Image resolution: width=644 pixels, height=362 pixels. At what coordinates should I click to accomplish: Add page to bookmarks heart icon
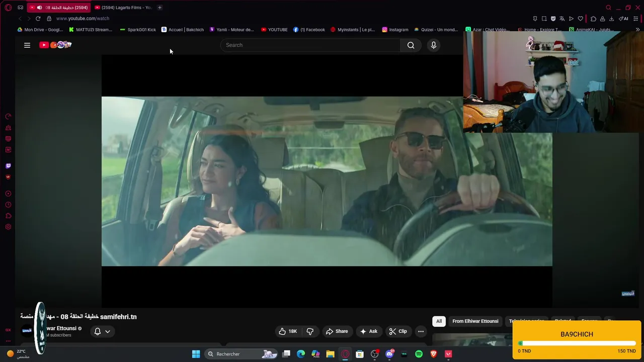coord(580,19)
